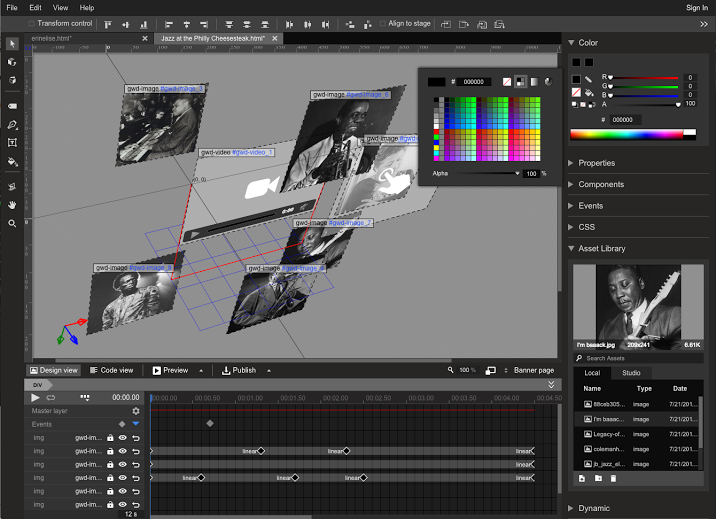716x519 pixels.
Task: Click the eyedropper icon in Color panel
Action: [589, 79]
